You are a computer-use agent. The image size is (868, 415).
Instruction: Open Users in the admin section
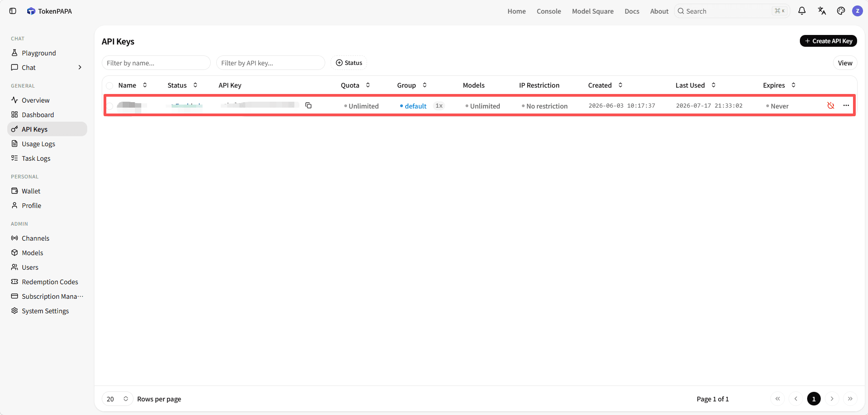pyautogui.click(x=47, y=267)
